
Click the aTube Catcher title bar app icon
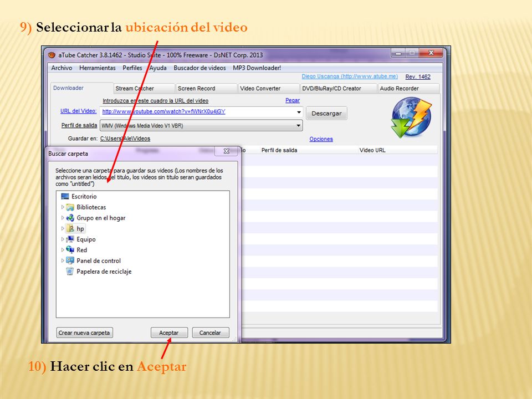[x=52, y=55]
